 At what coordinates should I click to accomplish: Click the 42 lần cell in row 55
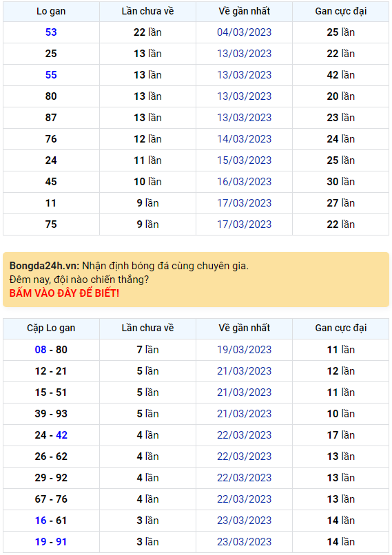click(x=340, y=75)
